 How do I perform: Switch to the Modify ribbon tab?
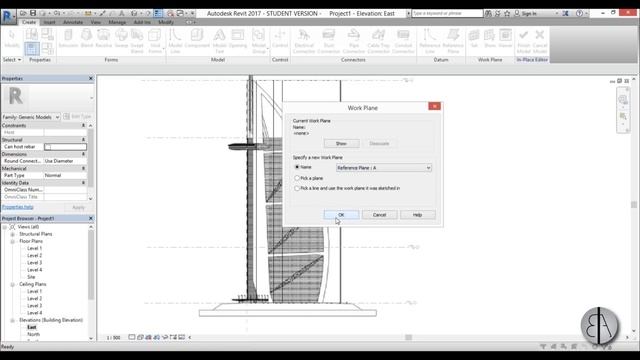(x=166, y=22)
